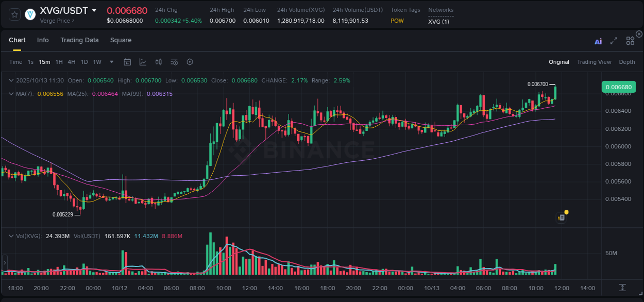Open chart settings via the gear icon
This screenshot has height=302, width=644.
coord(190,61)
